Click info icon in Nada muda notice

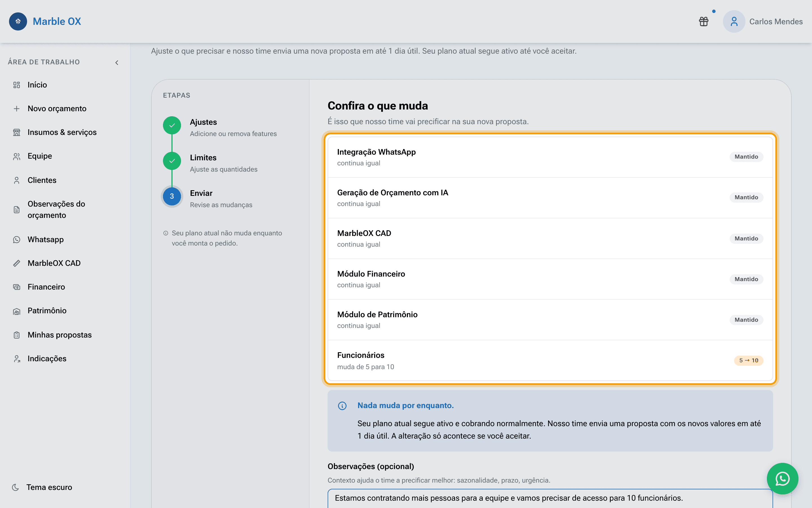click(x=342, y=406)
